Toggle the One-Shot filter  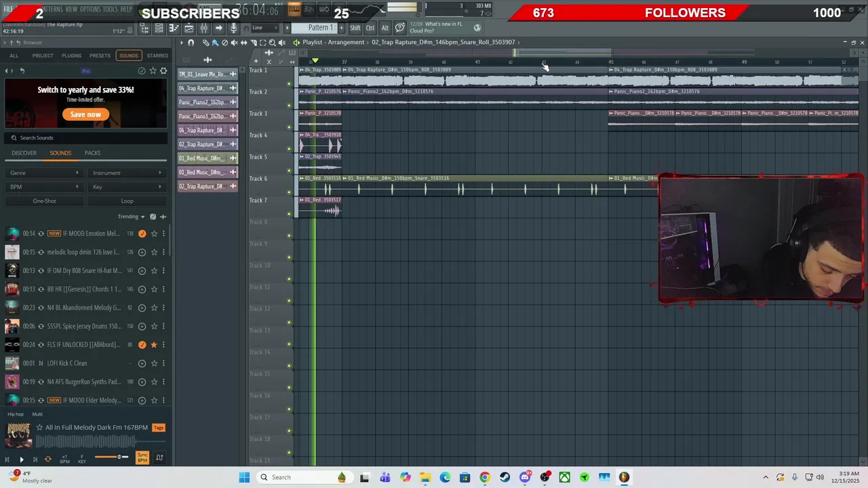coord(45,201)
